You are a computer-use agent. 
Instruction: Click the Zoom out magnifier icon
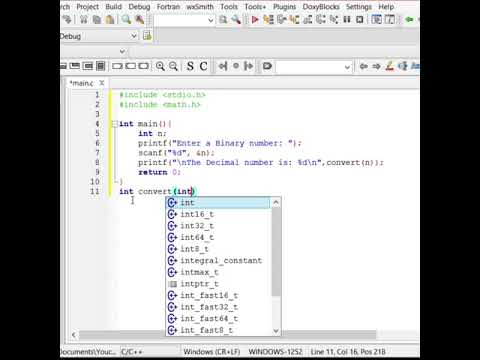173,66
